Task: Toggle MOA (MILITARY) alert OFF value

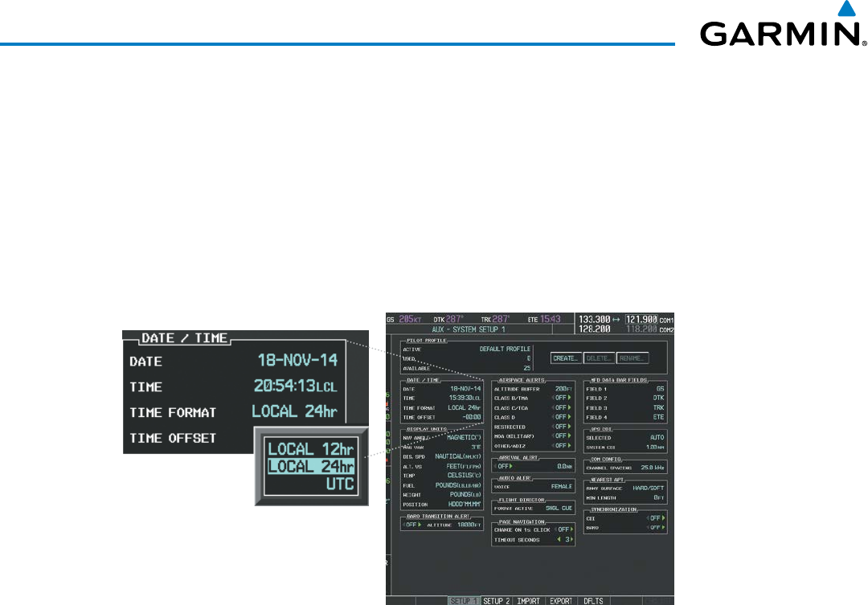Action: 561,436
